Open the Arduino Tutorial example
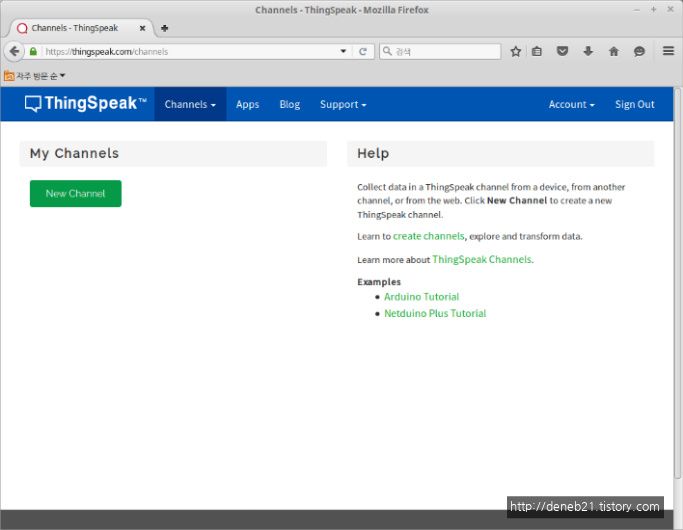The height and width of the screenshot is (530, 683). [x=421, y=297]
